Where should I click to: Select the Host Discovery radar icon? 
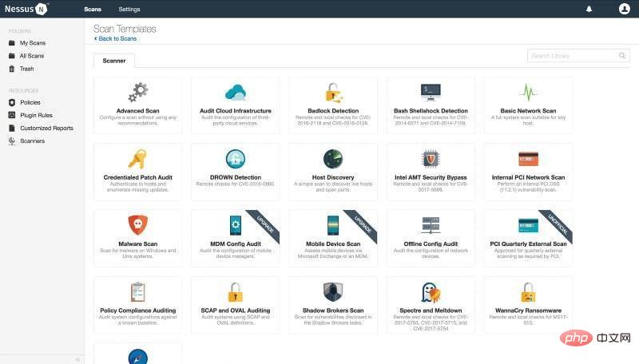333,159
